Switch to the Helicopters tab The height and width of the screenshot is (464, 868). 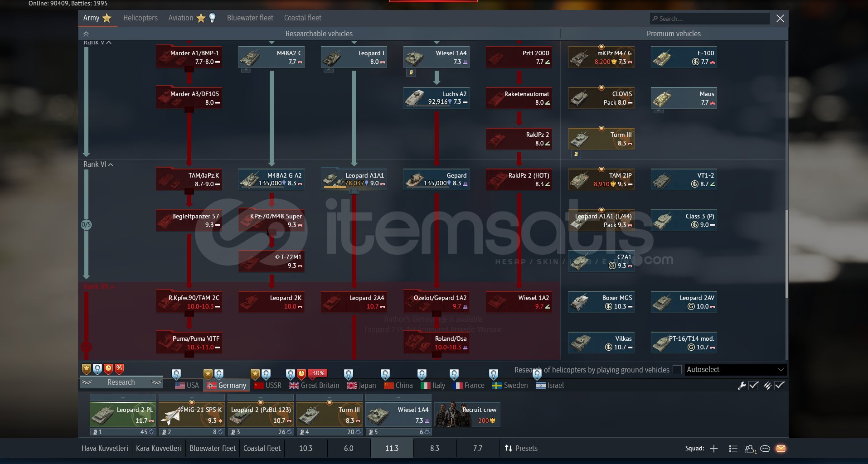tap(141, 18)
